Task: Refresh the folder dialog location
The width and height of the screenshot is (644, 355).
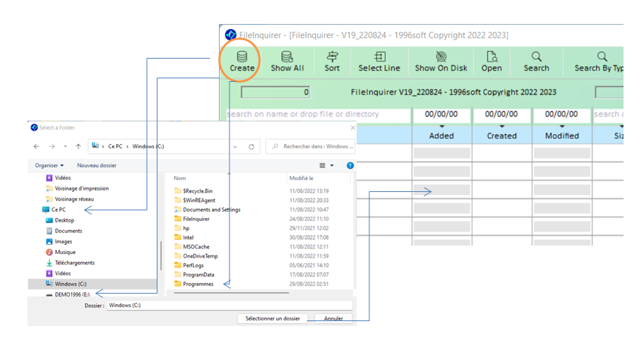Action: coord(251,147)
